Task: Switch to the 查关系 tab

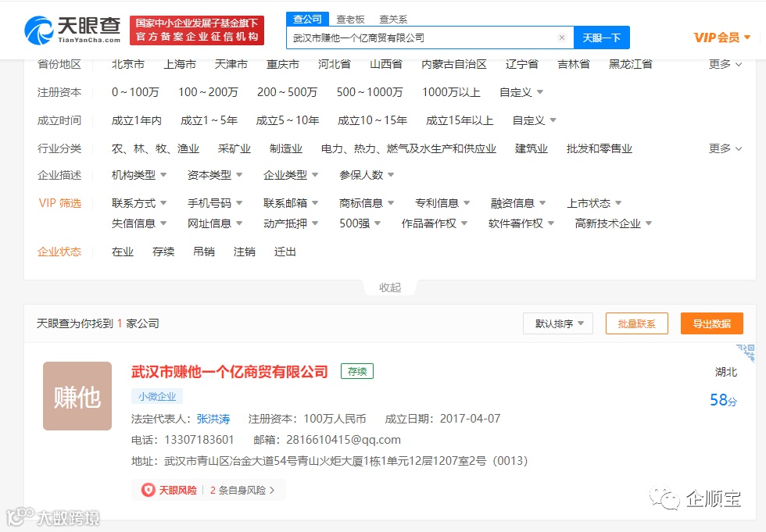Action: click(393, 20)
